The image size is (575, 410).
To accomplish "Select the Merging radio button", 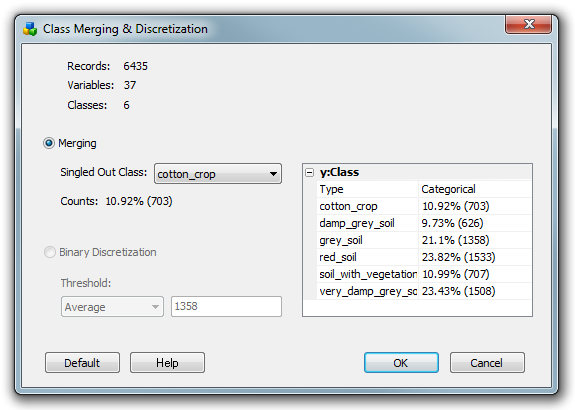I will [x=49, y=143].
